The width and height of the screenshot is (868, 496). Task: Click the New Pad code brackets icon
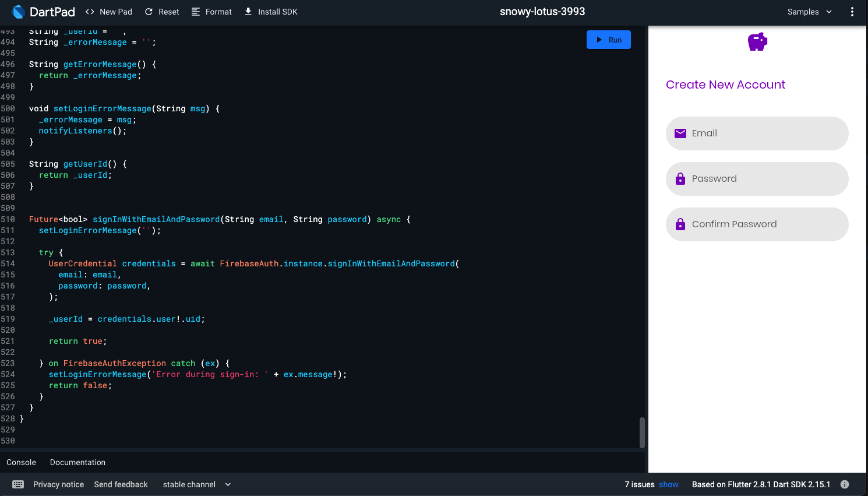90,12
